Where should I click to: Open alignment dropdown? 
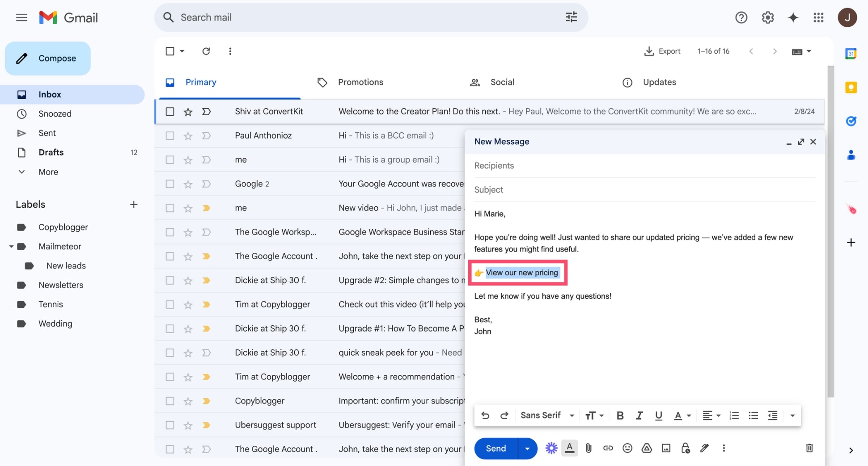tap(711, 416)
